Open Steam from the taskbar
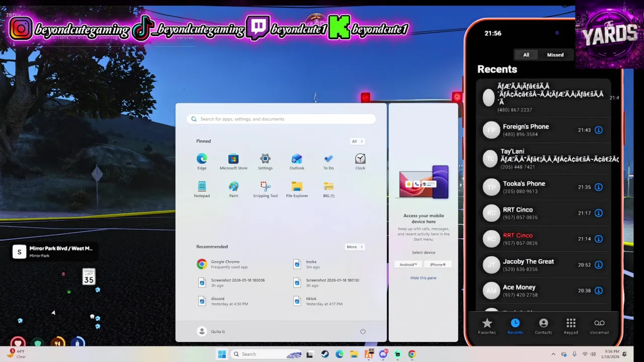 pyautogui.click(x=325, y=354)
